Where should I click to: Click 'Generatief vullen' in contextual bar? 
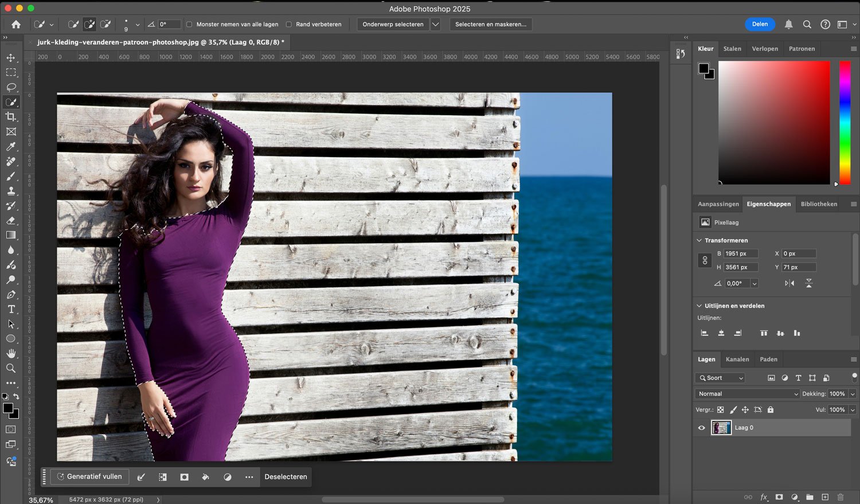pyautogui.click(x=89, y=476)
